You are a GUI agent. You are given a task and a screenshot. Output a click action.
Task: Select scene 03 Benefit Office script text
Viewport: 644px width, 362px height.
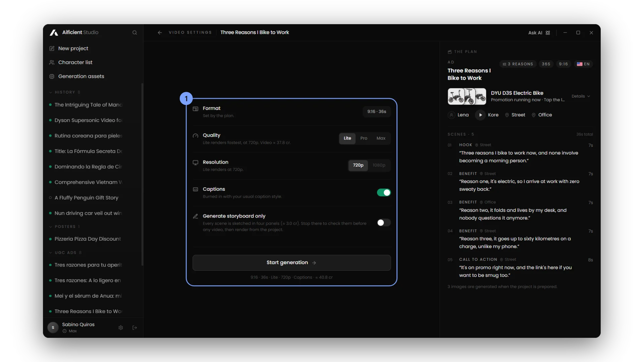(513, 214)
